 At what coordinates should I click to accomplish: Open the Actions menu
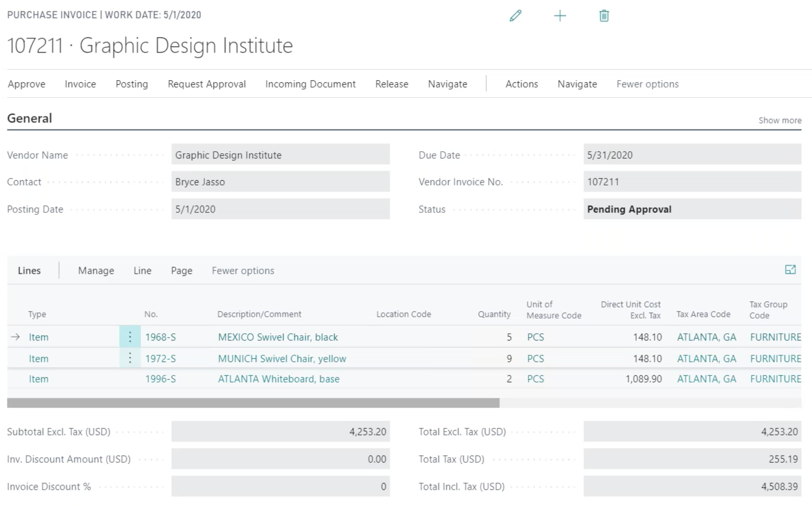pos(521,84)
